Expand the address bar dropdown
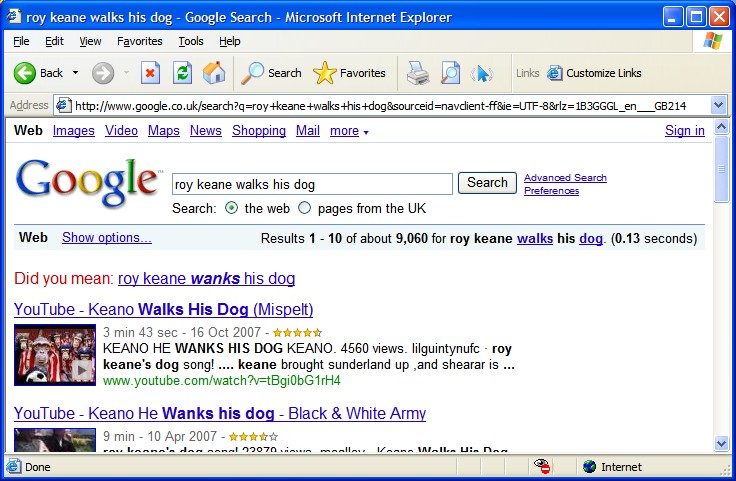 (x=718, y=105)
